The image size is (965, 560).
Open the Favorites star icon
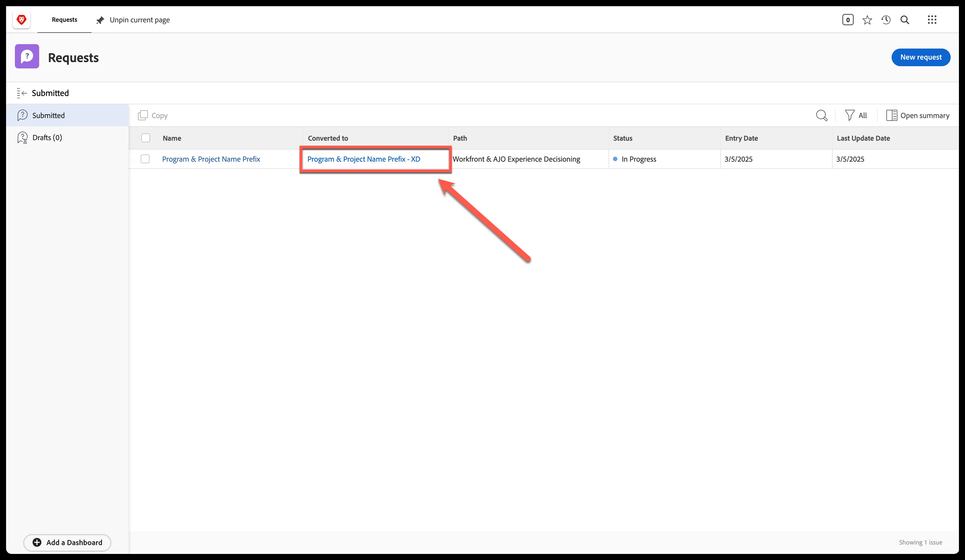867,20
